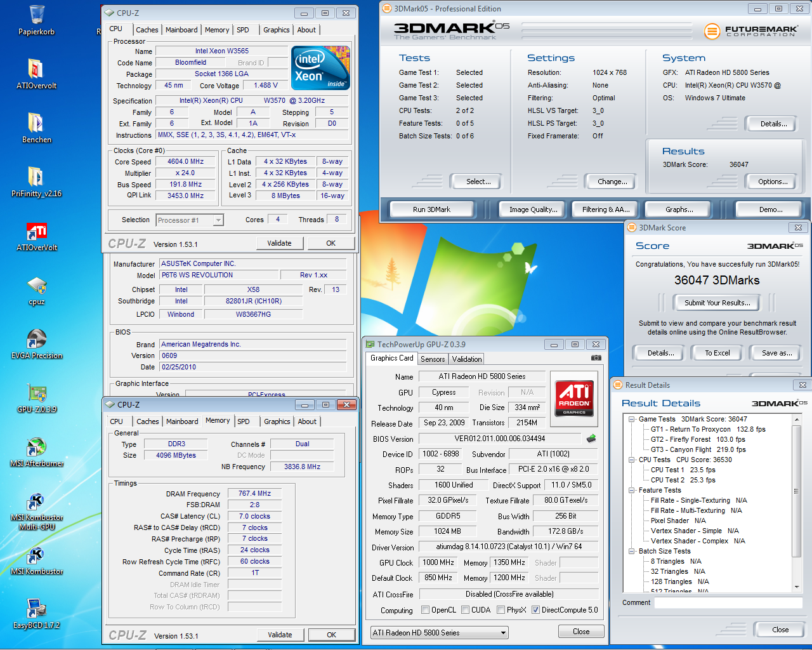Click the BIOS Version value in GPU-Z

(x=500, y=439)
